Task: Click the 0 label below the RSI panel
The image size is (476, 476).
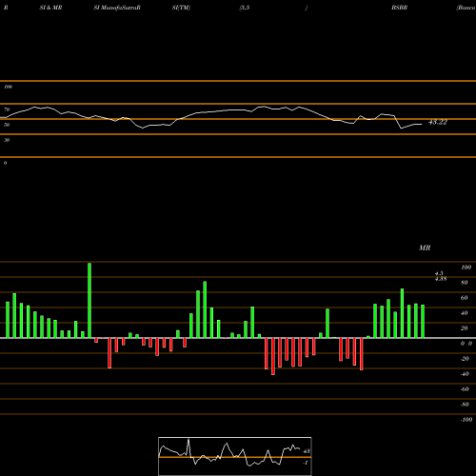Action: (x=5, y=163)
